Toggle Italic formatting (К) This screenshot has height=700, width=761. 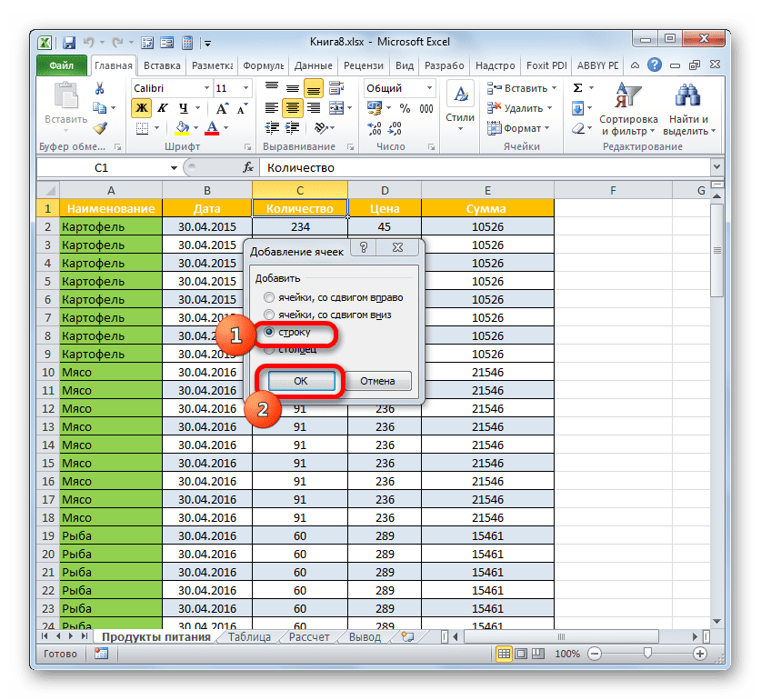pyautogui.click(x=163, y=108)
